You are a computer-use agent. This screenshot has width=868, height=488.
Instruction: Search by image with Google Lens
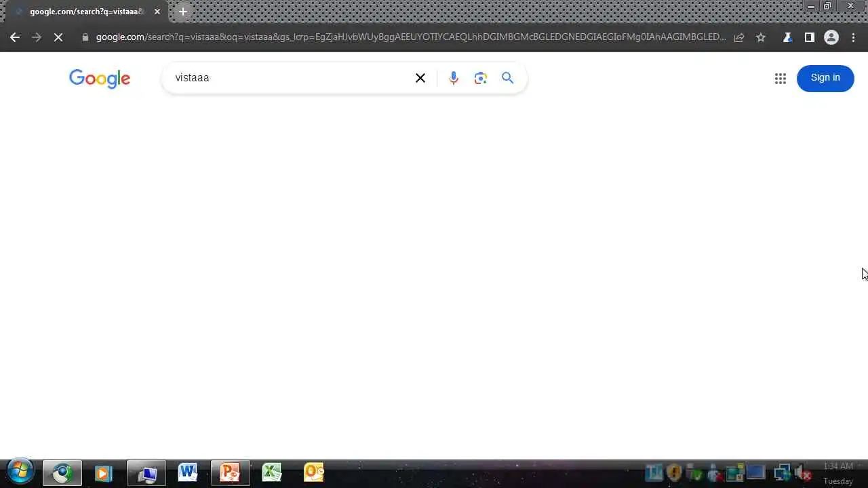coord(481,78)
